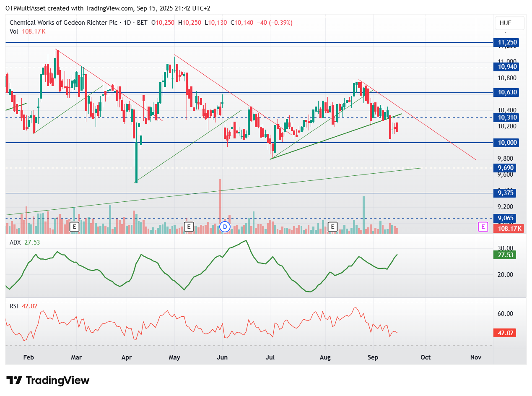Image resolution: width=532 pixels, height=396 pixels.
Task: Click the Oct label on time axis
Action: pos(426,357)
